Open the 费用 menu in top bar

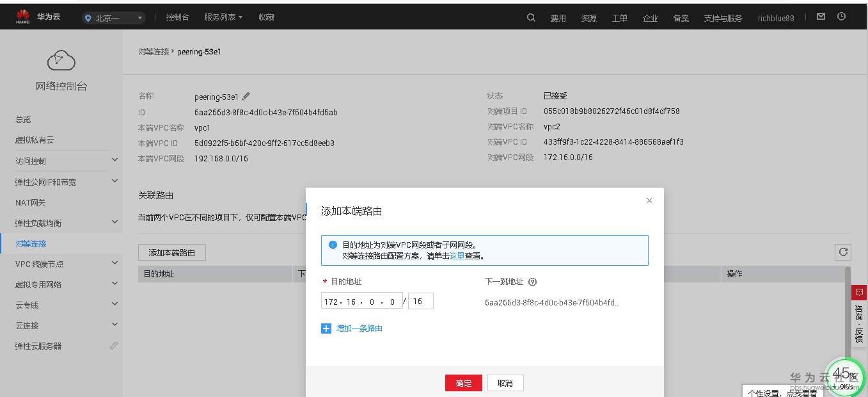pyautogui.click(x=558, y=18)
